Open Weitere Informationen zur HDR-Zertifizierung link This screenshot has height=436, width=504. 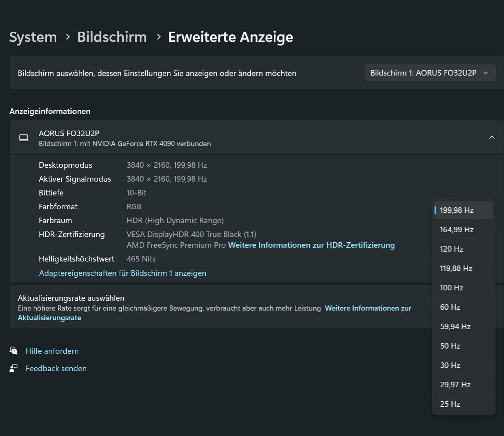pyautogui.click(x=311, y=245)
